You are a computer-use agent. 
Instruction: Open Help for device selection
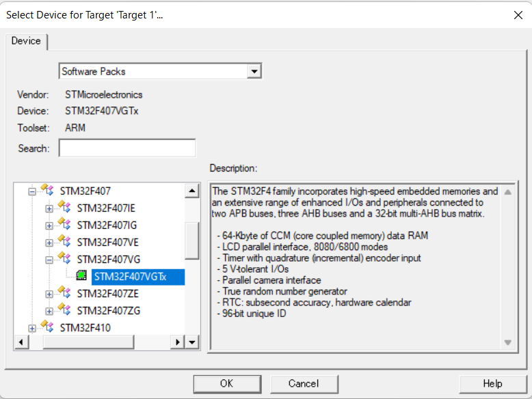492,384
